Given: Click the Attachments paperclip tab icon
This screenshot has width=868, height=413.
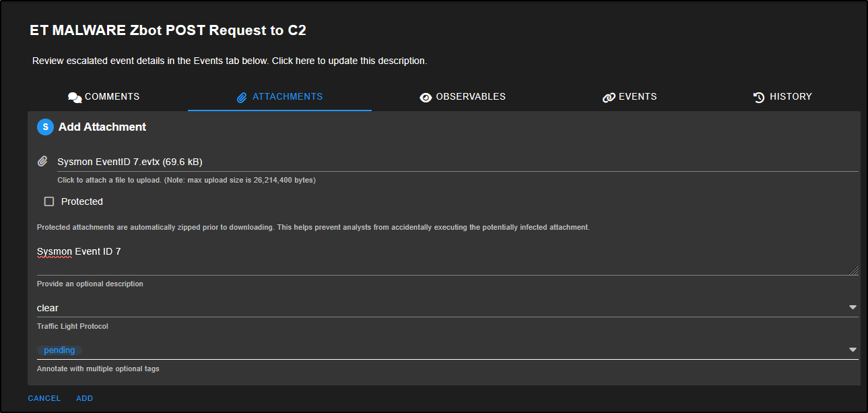Looking at the screenshot, I should pyautogui.click(x=242, y=98).
